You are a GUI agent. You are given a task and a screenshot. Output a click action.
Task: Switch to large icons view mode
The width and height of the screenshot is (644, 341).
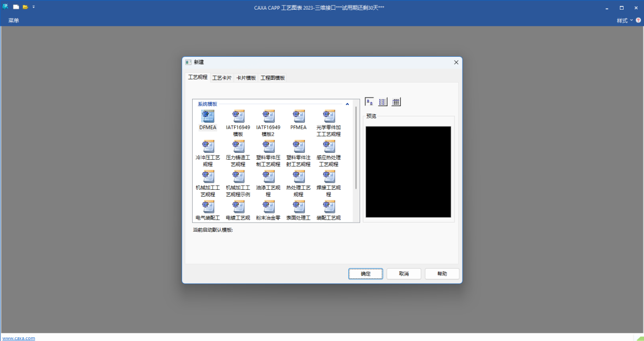(x=369, y=102)
